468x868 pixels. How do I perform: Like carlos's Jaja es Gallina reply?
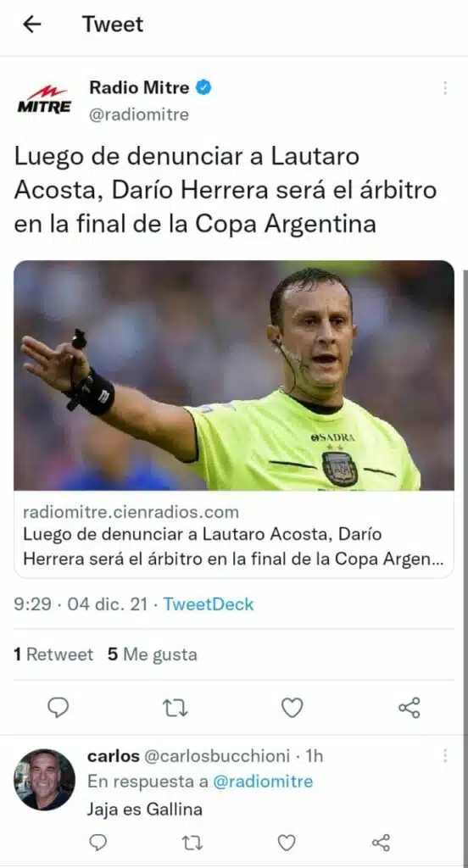[x=286, y=843]
